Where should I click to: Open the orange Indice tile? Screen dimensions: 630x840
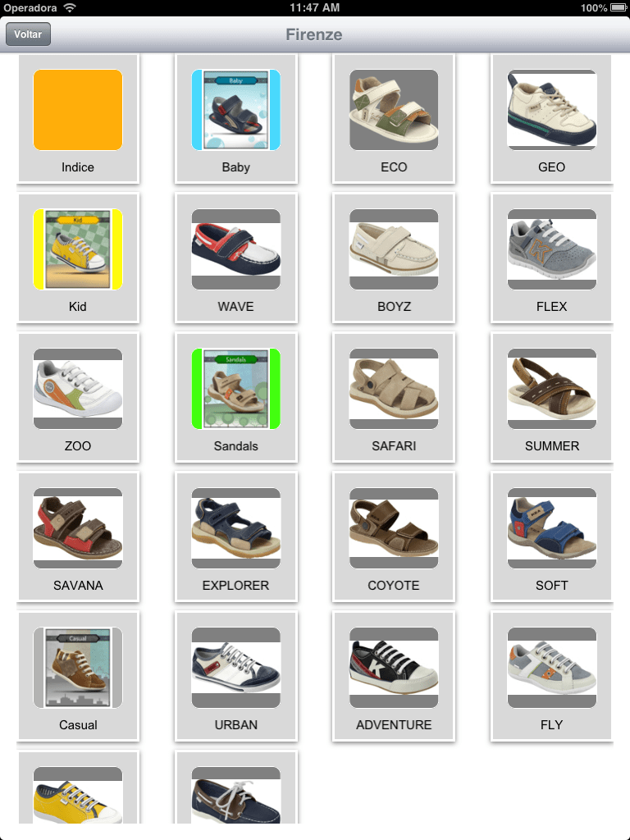tap(78, 118)
